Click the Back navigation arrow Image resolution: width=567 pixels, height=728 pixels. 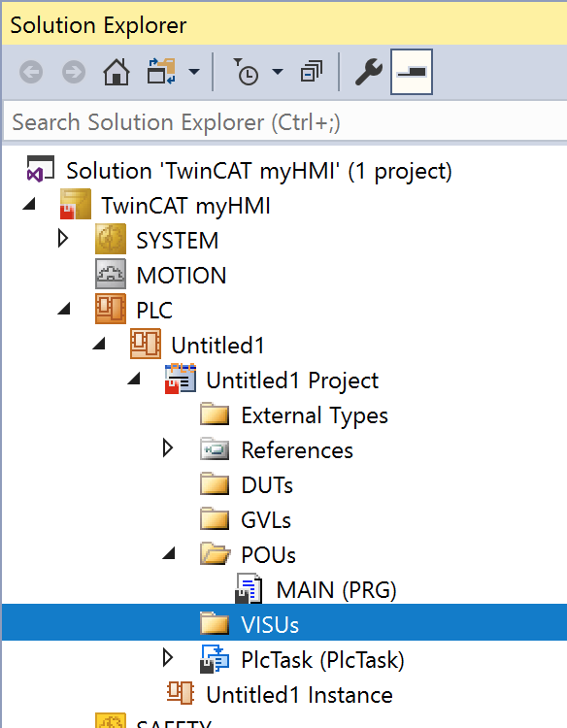(31, 72)
